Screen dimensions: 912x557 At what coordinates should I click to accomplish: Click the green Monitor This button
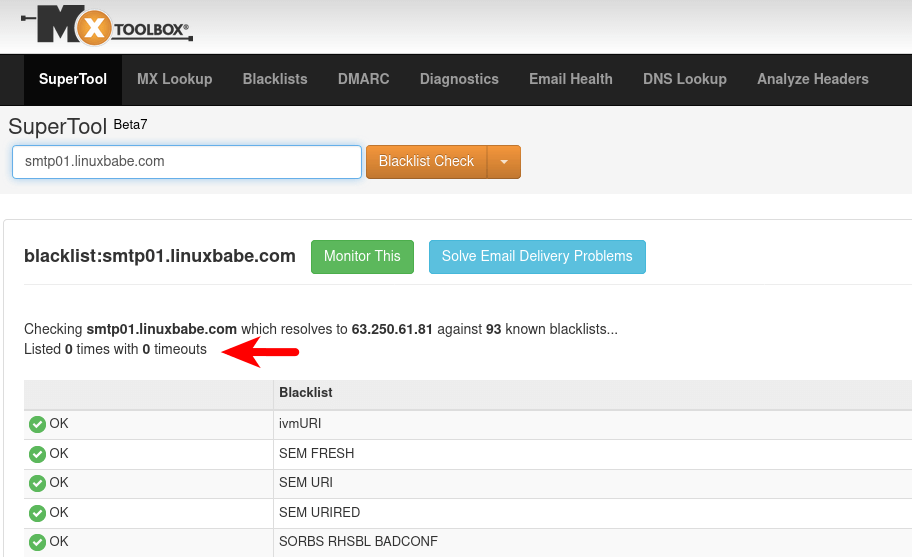[x=361, y=256]
